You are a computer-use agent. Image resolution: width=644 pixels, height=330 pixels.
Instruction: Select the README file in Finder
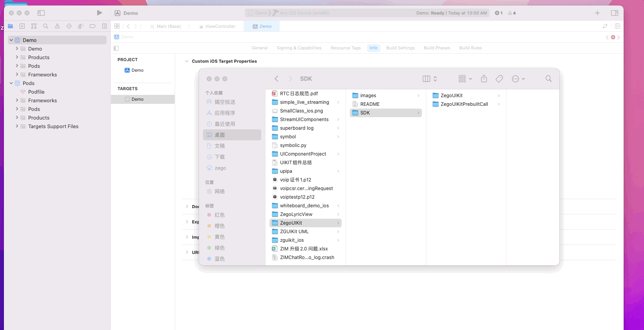click(366, 104)
